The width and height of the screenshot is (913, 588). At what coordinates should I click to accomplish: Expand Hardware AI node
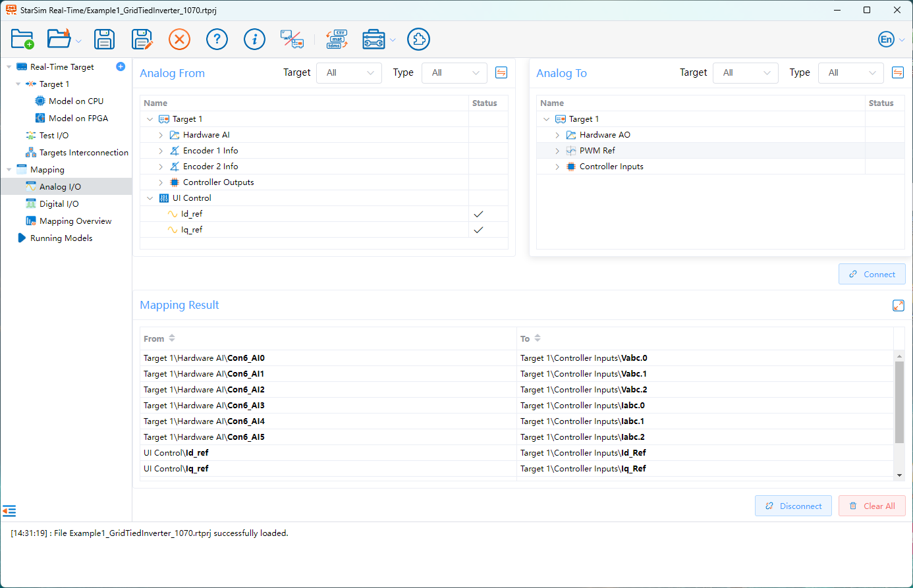click(x=161, y=135)
